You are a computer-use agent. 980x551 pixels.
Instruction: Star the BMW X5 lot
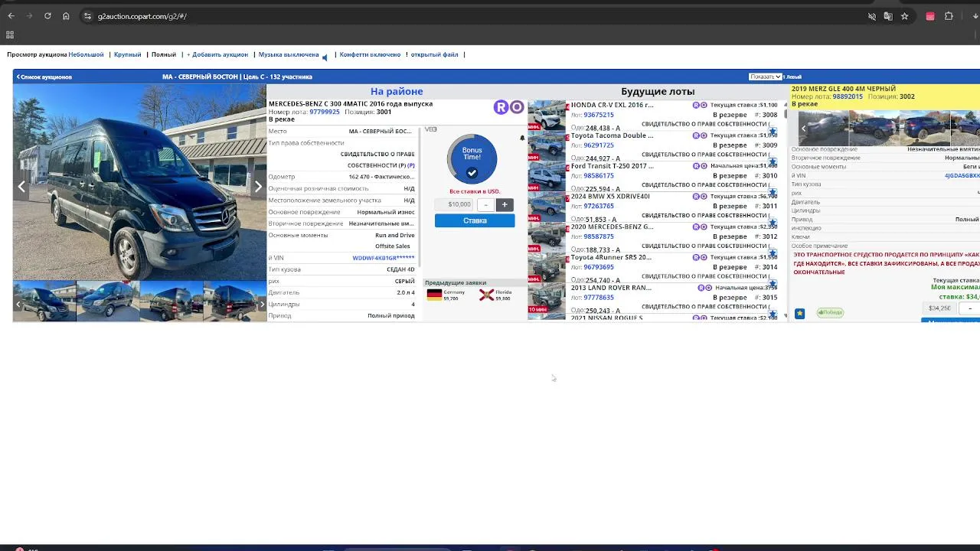773,223
